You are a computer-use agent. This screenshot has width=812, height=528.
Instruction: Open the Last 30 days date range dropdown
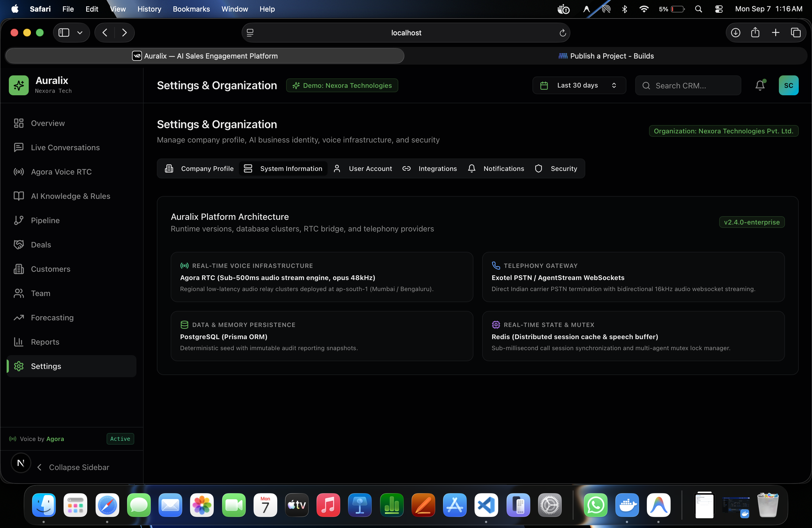click(579, 85)
